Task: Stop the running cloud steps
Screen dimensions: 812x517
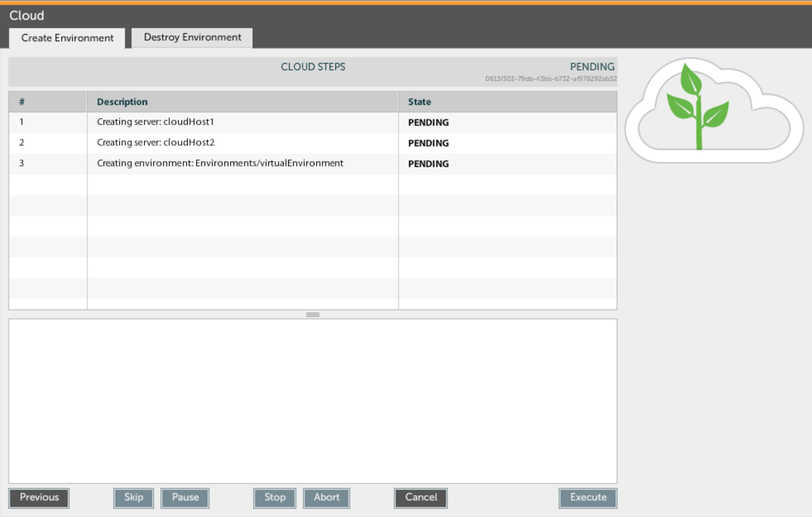Action: pyautogui.click(x=275, y=498)
